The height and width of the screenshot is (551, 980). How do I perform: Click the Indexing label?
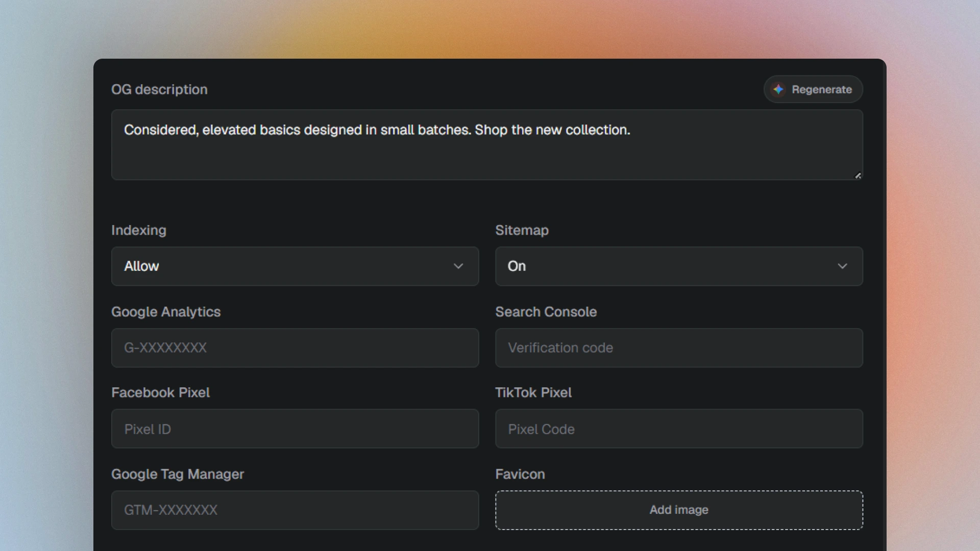point(139,230)
